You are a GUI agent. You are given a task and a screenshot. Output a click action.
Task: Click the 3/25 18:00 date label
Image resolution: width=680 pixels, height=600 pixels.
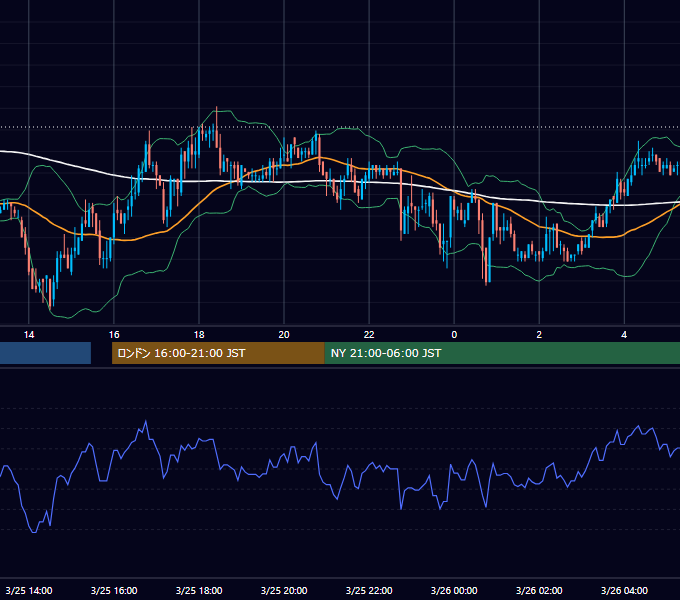point(199,590)
